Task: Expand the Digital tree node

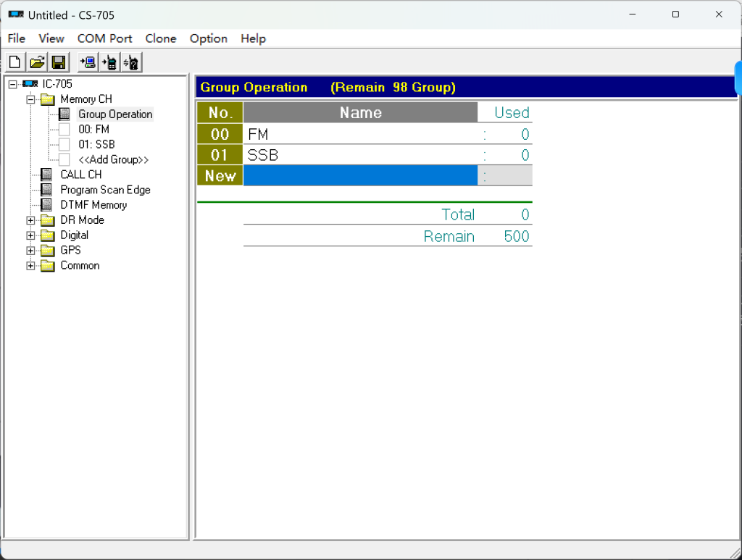Action: point(30,235)
